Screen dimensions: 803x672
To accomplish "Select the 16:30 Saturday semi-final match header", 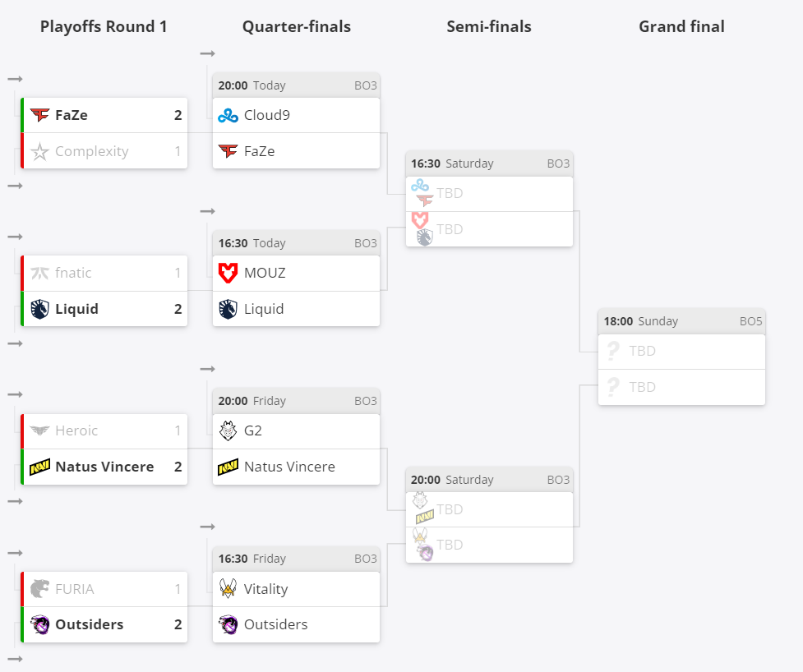I will coord(489,163).
